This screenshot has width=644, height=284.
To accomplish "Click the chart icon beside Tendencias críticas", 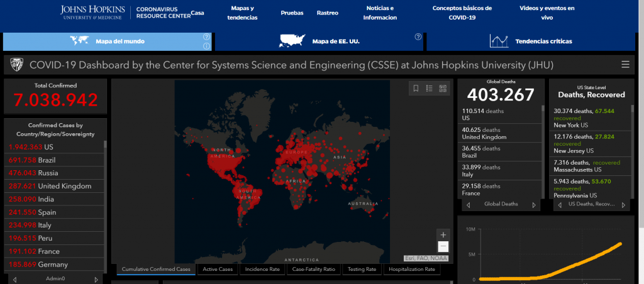I will [499, 41].
